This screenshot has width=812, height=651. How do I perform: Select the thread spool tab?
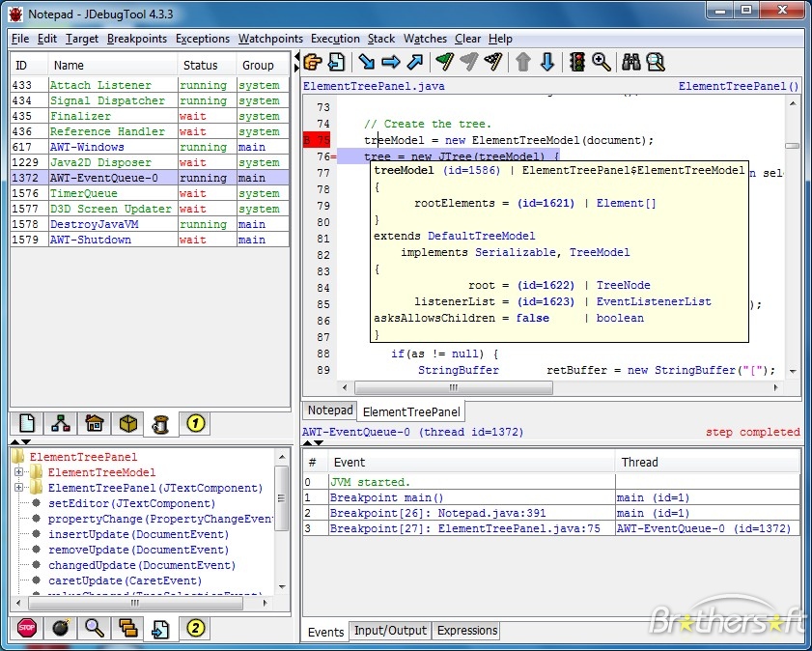coord(161,424)
